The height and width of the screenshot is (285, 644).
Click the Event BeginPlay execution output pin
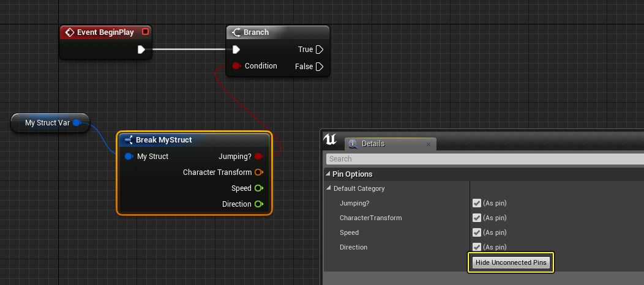pyautogui.click(x=141, y=50)
